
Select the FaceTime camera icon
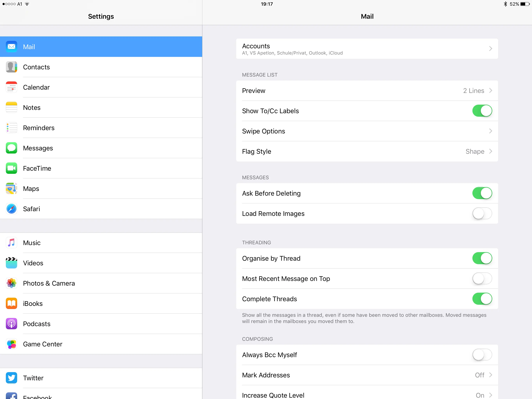(x=11, y=168)
